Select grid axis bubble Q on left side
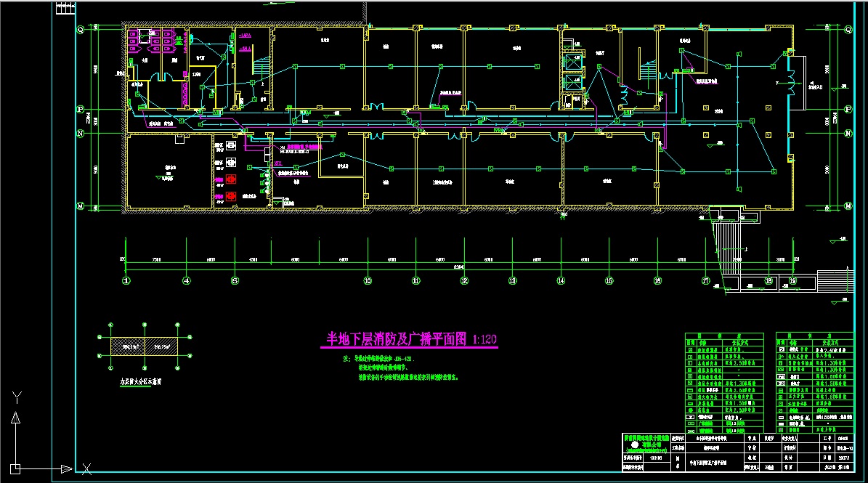The width and height of the screenshot is (868, 483). [81, 29]
